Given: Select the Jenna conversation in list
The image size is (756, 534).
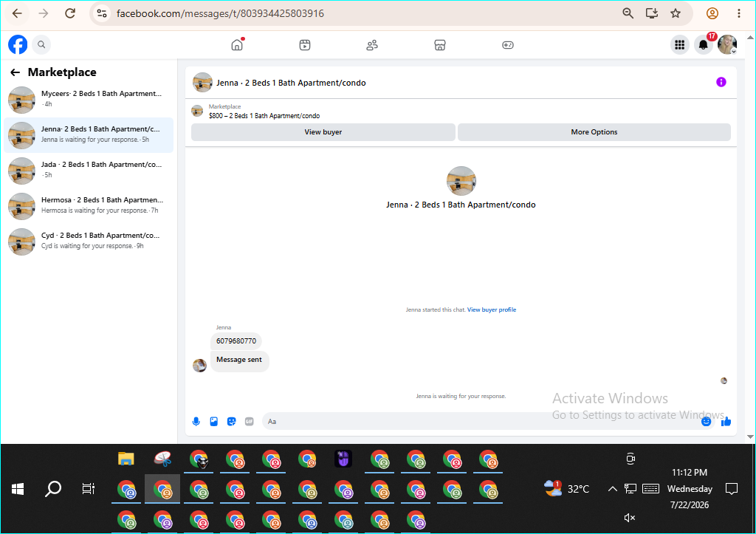Looking at the screenshot, I should (89, 135).
